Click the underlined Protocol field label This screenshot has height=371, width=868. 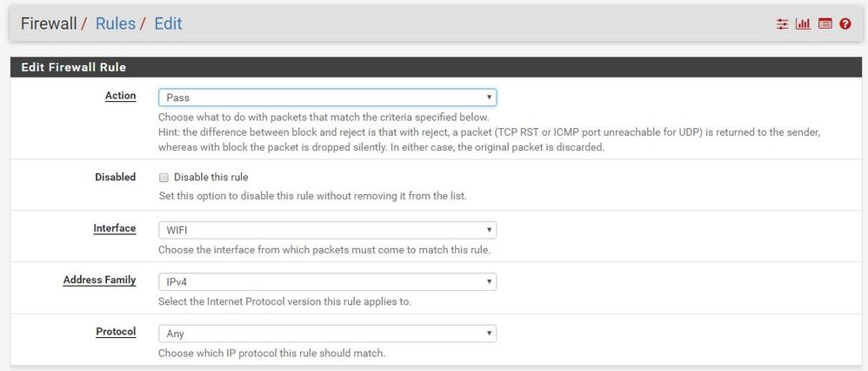click(116, 332)
